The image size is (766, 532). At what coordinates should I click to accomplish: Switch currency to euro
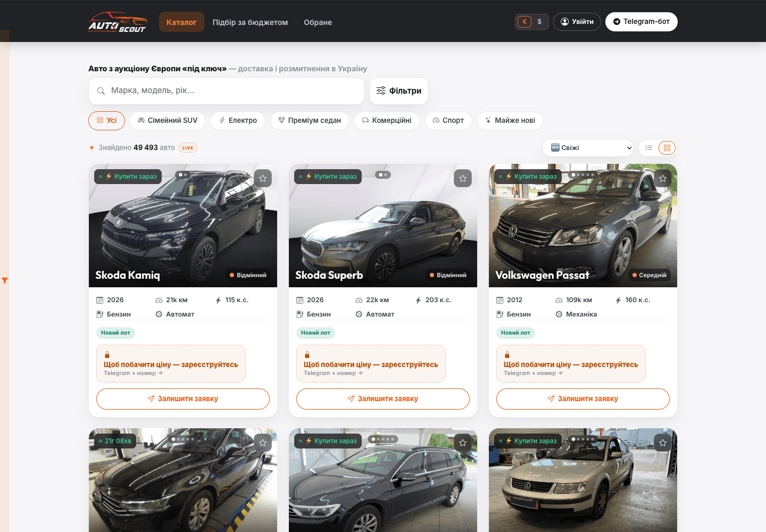tap(524, 22)
